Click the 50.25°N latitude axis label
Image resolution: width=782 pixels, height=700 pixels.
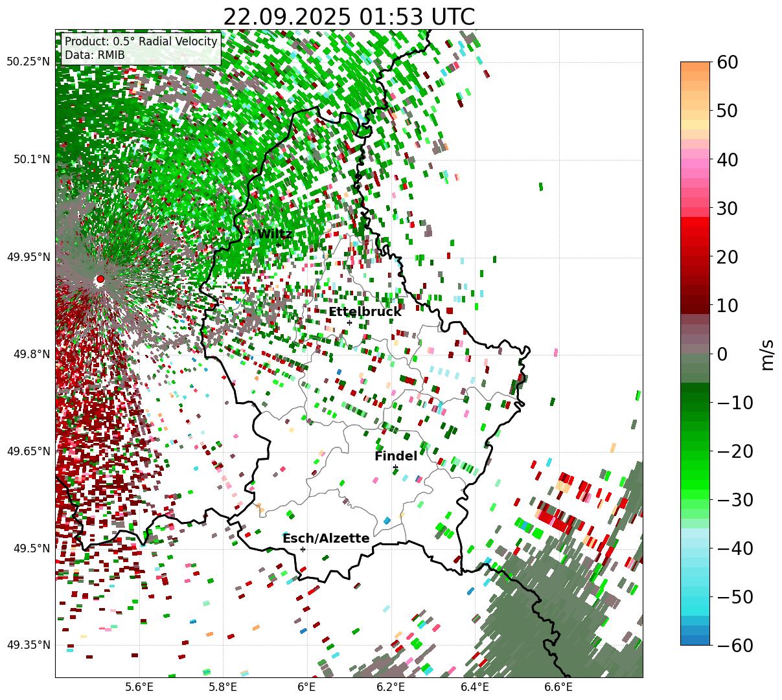click(x=28, y=62)
